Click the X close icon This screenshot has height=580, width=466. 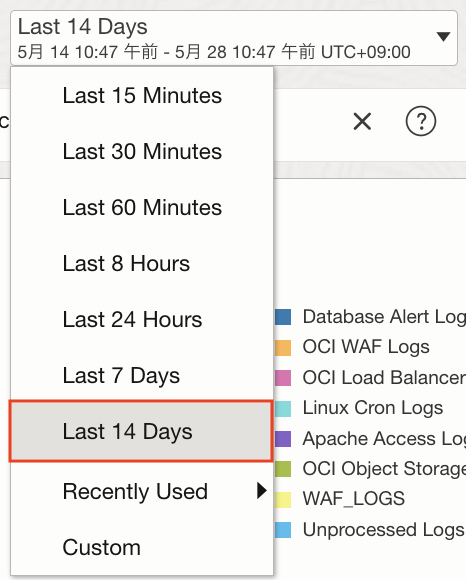tap(362, 121)
